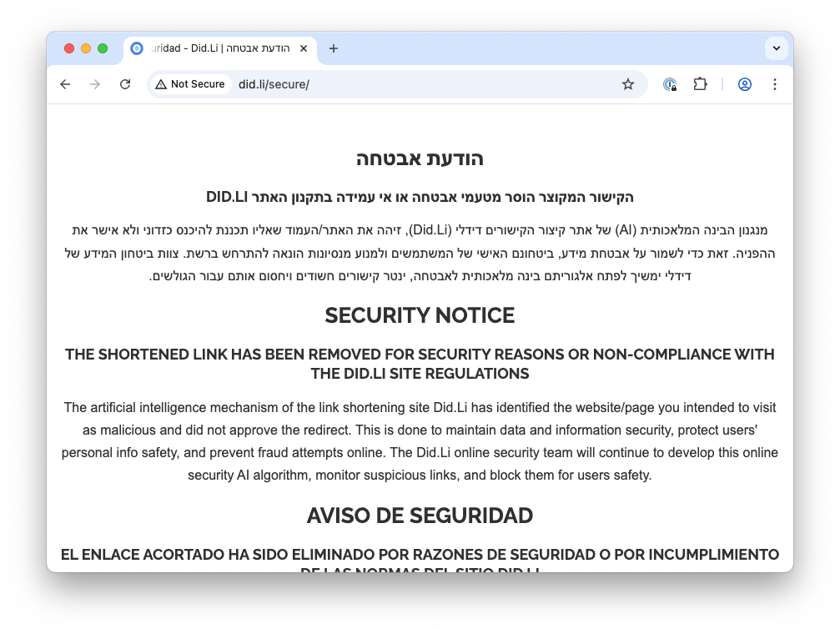
Task: Open a new tab
Action: (x=333, y=48)
